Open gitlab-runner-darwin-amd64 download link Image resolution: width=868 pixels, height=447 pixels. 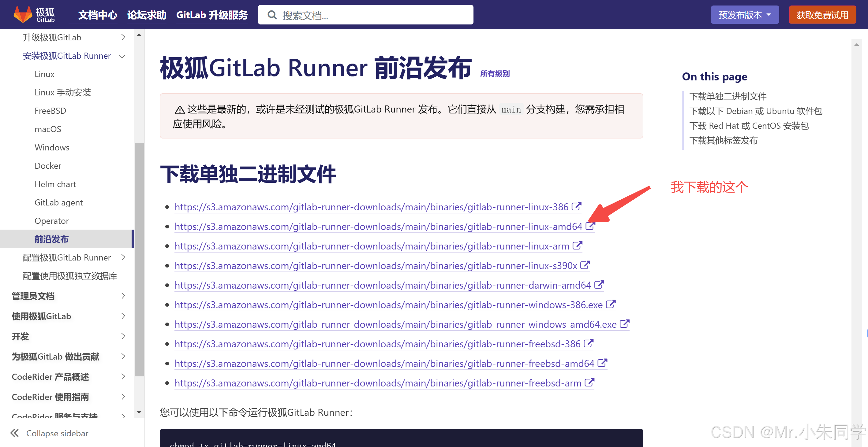coord(383,285)
